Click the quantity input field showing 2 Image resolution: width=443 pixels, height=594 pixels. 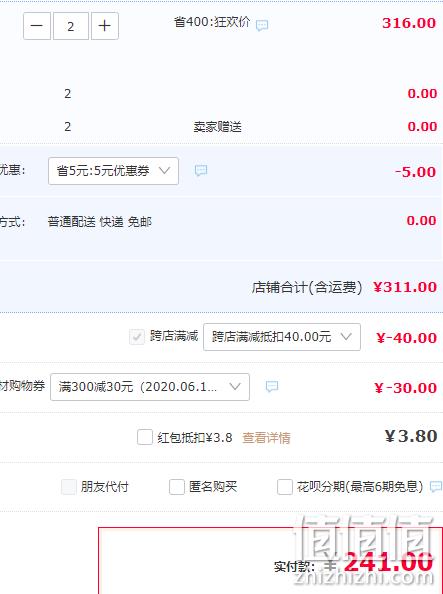click(x=71, y=26)
